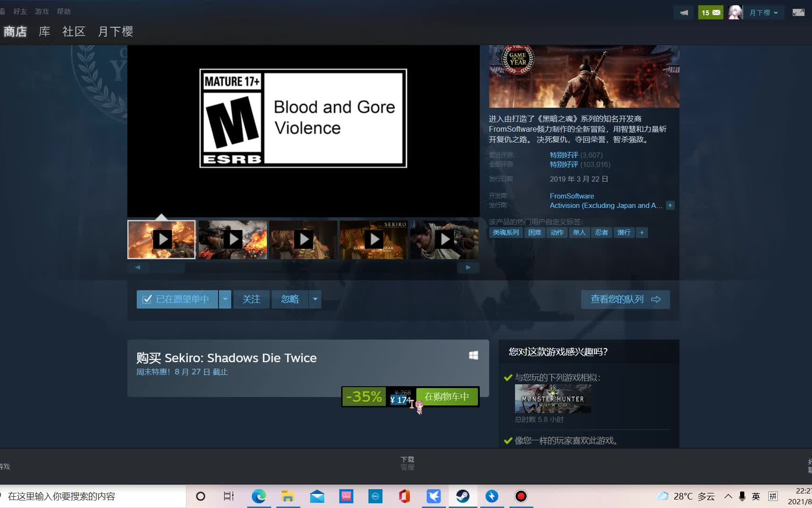
Task: Open the 15 messages inbox icon
Action: 710,13
